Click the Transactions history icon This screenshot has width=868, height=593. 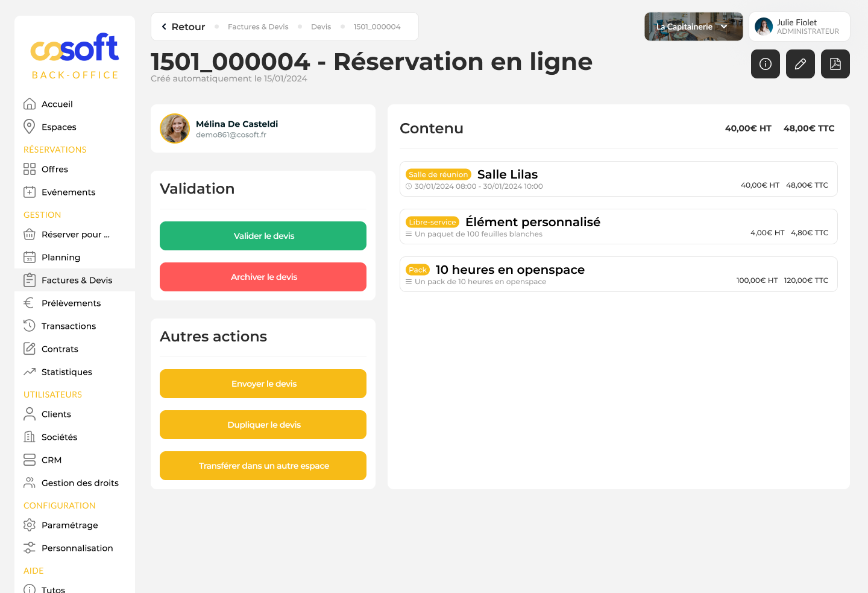click(x=30, y=326)
